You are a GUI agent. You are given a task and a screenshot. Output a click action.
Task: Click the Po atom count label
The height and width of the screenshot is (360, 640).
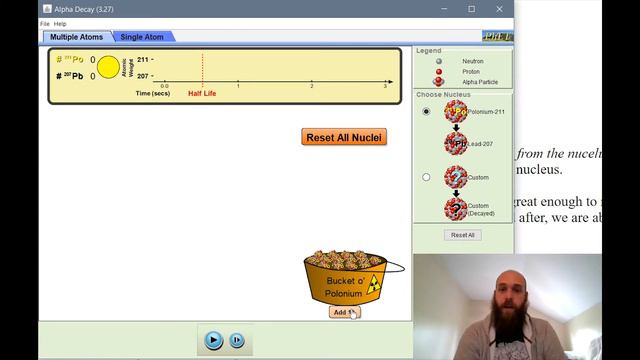[x=70, y=60]
